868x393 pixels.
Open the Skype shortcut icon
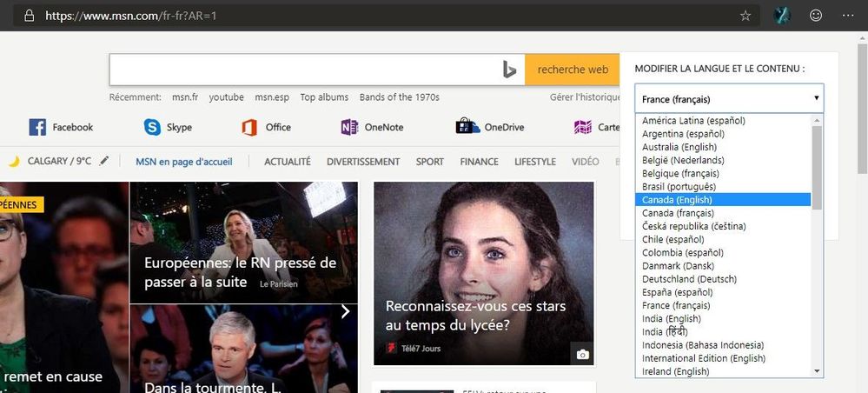[x=152, y=127]
